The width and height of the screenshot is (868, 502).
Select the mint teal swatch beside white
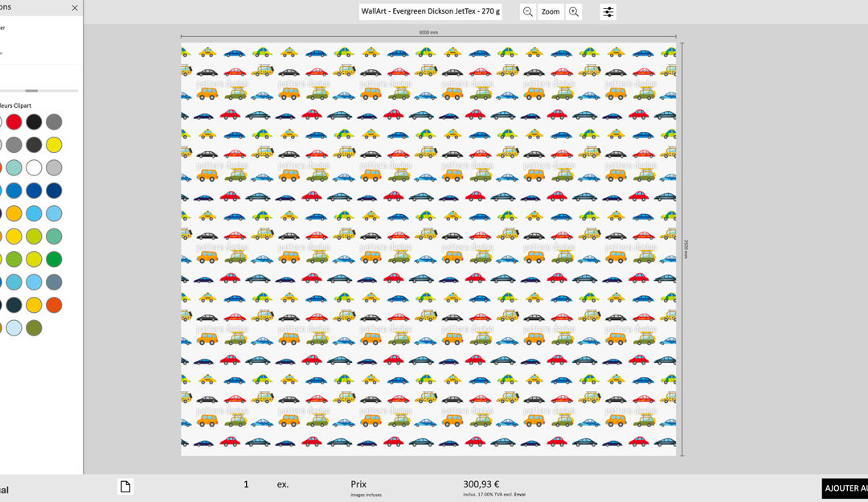pyautogui.click(x=14, y=168)
